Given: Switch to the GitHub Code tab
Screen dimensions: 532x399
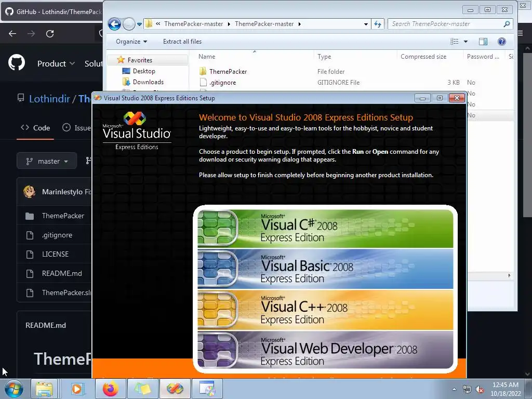Looking at the screenshot, I should pyautogui.click(x=35, y=128).
